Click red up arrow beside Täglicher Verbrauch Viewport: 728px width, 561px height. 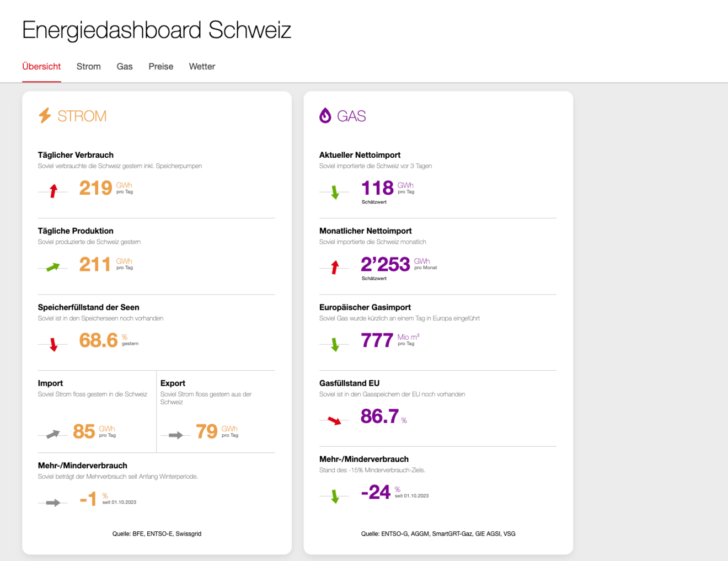click(x=53, y=191)
